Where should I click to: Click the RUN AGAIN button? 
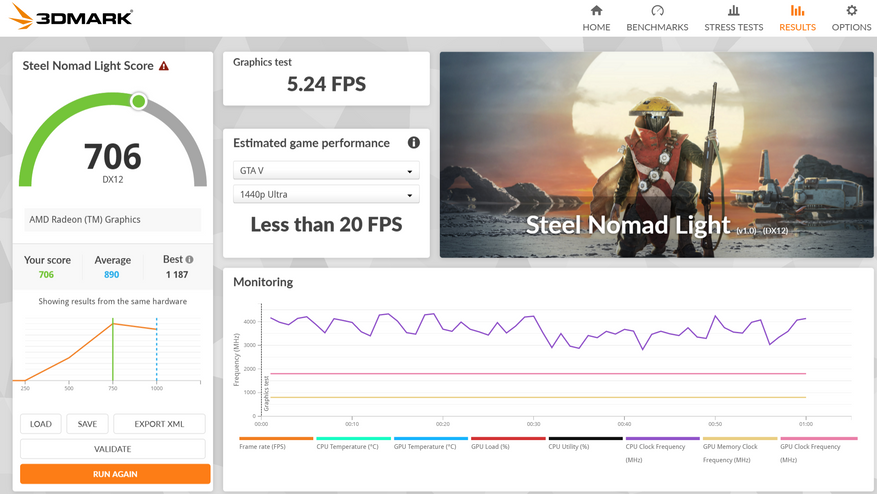point(115,474)
